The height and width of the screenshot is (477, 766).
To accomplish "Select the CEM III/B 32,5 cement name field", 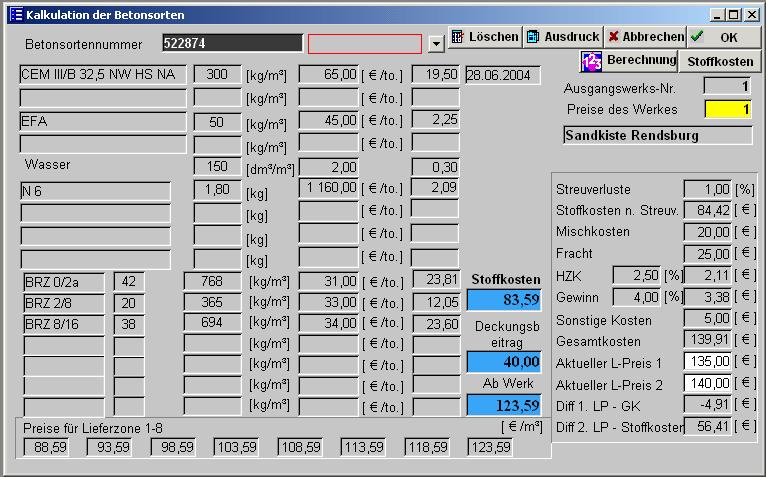I will point(103,75).
